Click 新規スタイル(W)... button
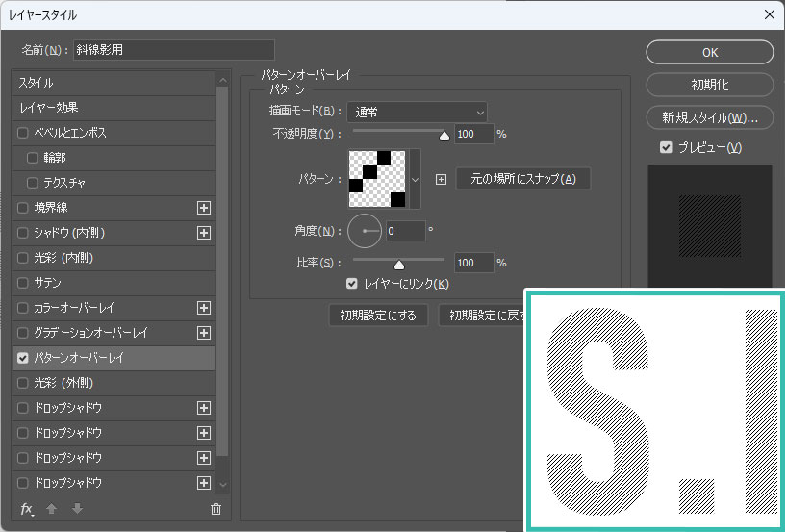The height and width of the screenshot is (532, 787). click(x=710, y=118)
